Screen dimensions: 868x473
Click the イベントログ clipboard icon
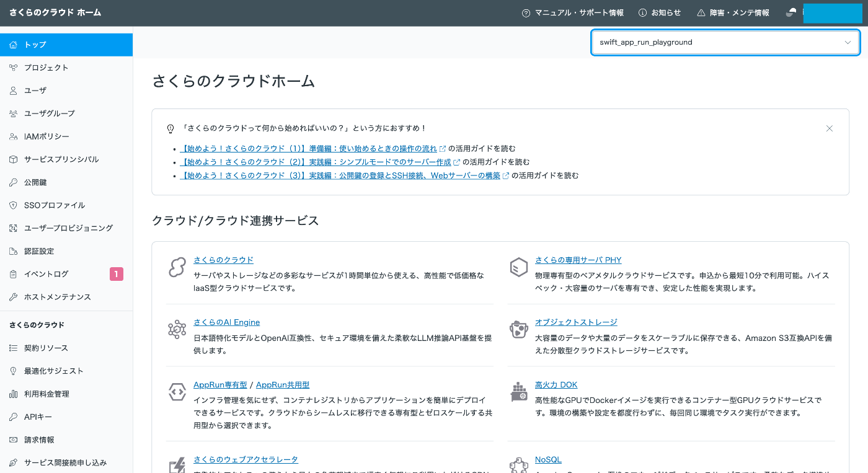[13, 274]
